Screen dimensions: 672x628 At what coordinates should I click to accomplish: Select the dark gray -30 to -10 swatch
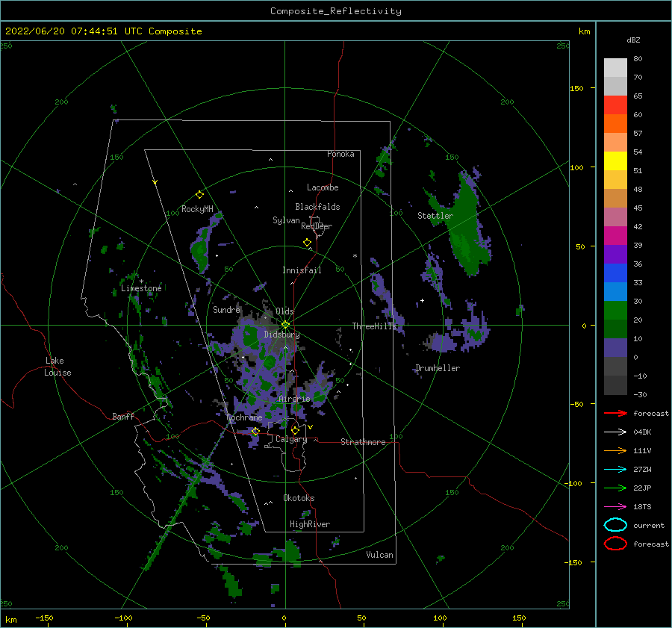pyautogui.click(x=615, y=385)
